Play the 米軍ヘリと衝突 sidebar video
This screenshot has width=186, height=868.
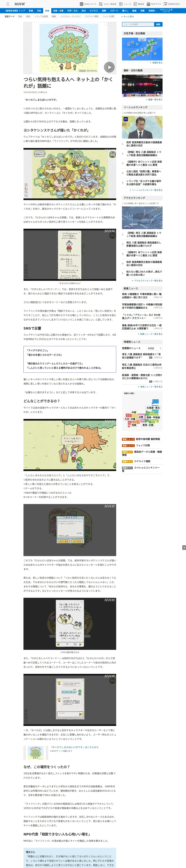158,94
